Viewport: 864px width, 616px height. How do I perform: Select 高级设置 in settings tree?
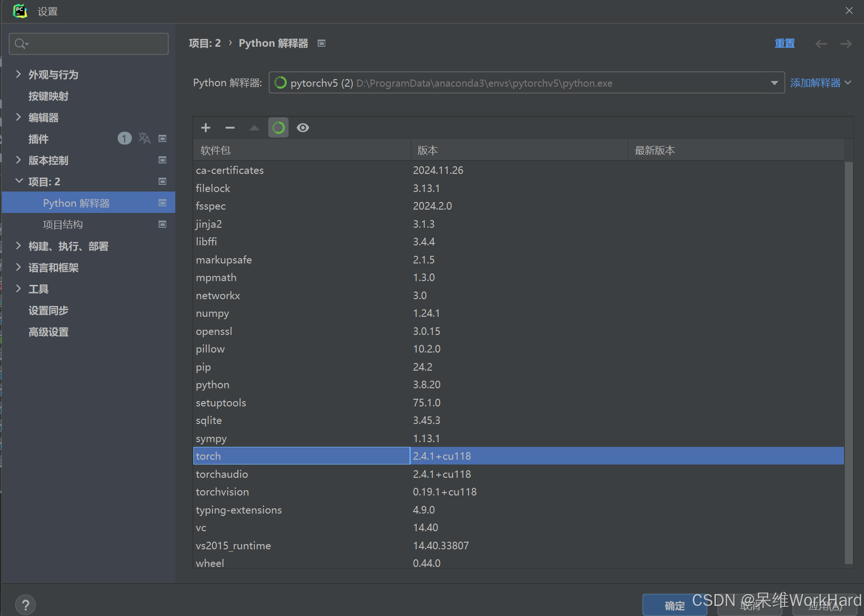(x=49, y=332)
